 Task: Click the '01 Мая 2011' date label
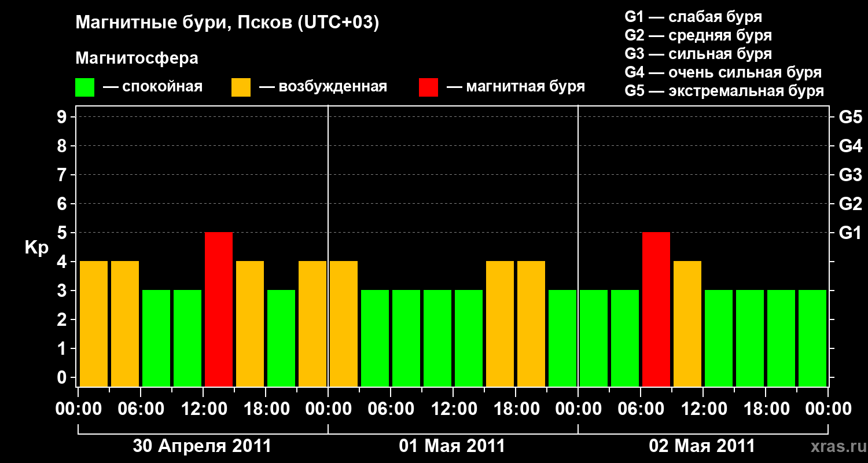pos(452,446)
